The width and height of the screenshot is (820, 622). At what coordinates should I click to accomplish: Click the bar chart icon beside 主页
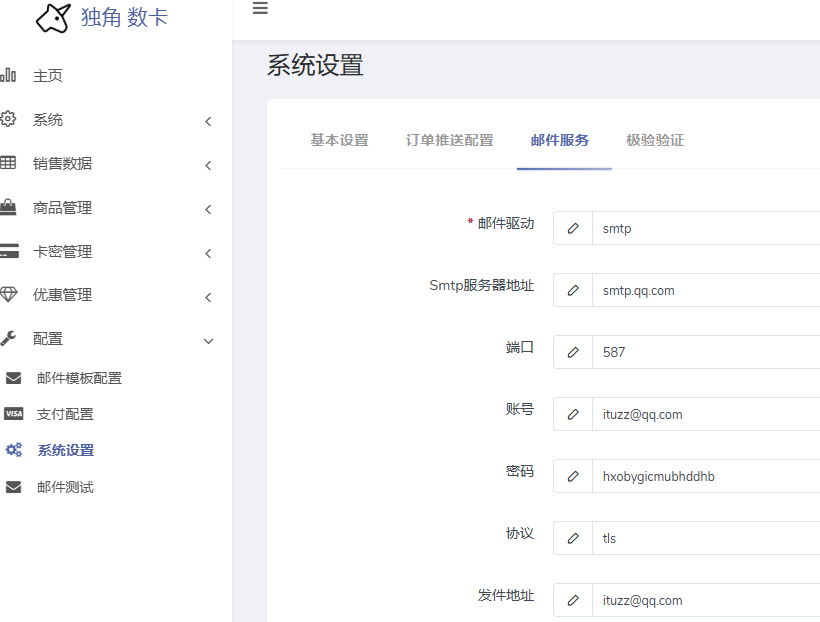coord(8,75)
